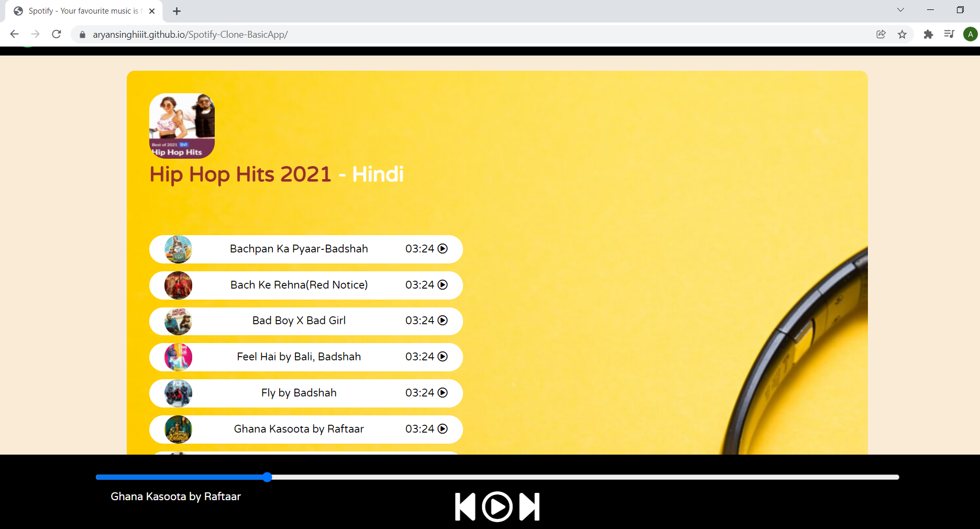Viewport: 980px width, 529px height.
Task: Play Fly by Badshah
Action: click(443, 393)
